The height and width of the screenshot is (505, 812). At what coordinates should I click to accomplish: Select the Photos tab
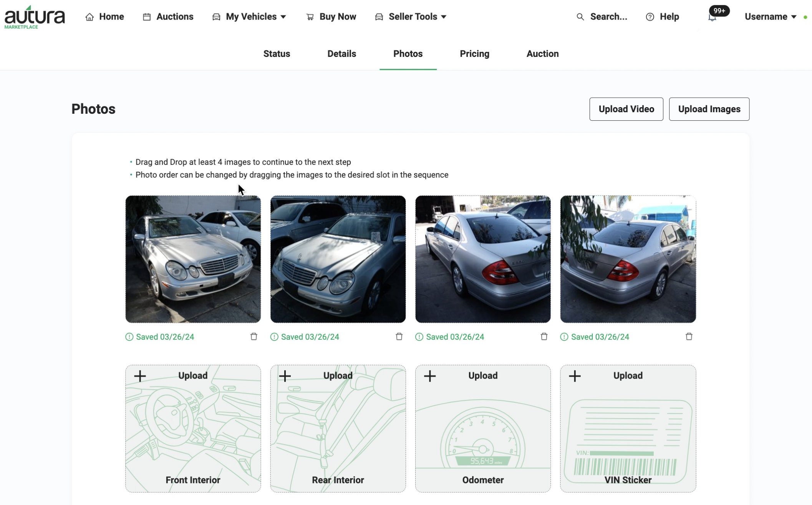click(408, 54)
